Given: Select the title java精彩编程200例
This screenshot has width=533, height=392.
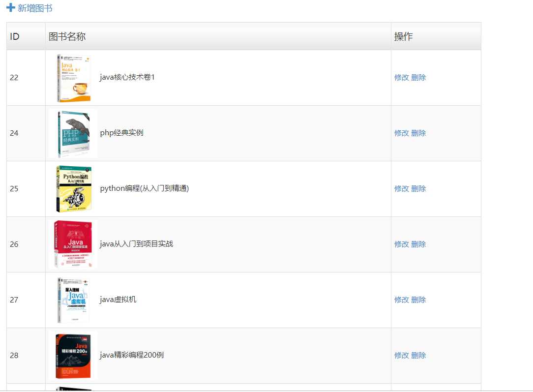Looking at the screenshot, I should [132, 355].
